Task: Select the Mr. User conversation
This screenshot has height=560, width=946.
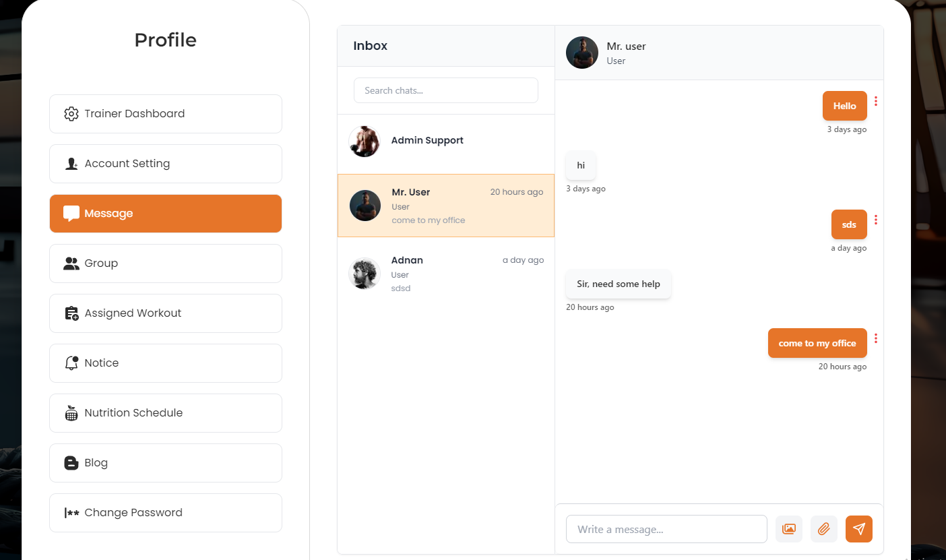Action: point(445,206)
